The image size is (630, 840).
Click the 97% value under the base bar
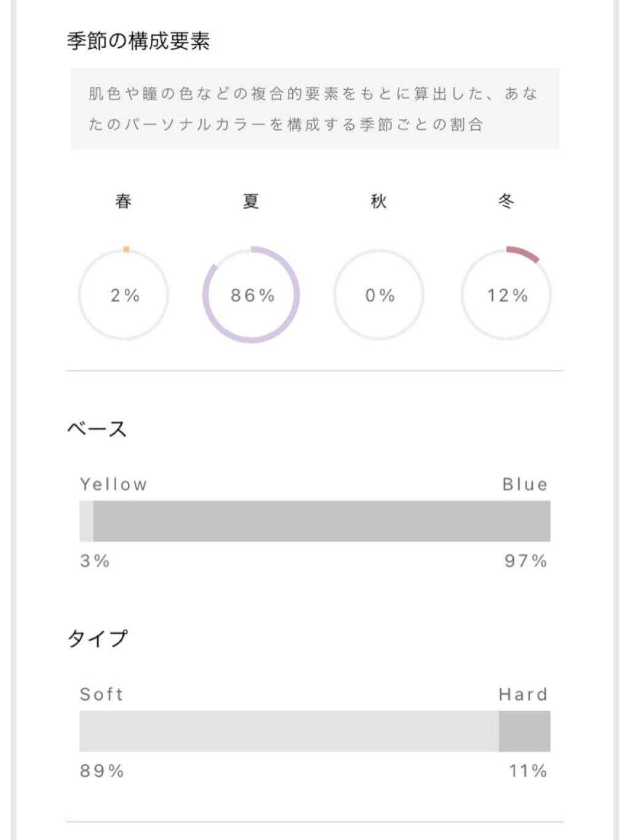(526, 561)
